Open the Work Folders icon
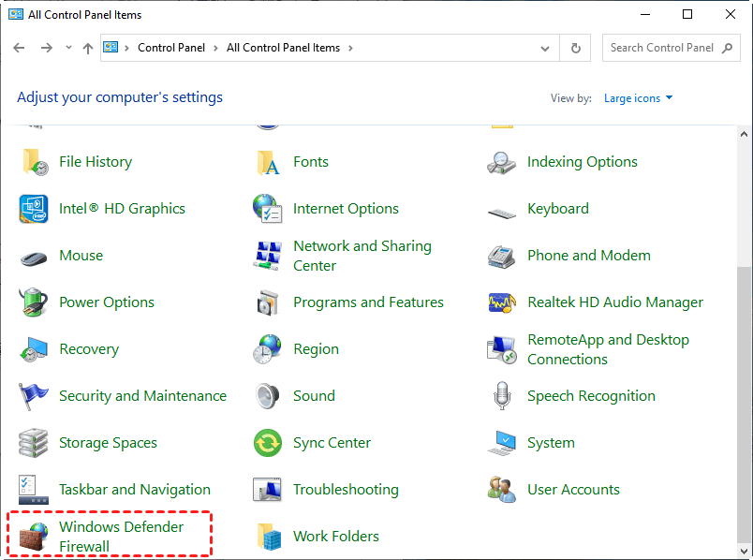The height and width of the screenshot is (560, 753). [x=268, y=537]
